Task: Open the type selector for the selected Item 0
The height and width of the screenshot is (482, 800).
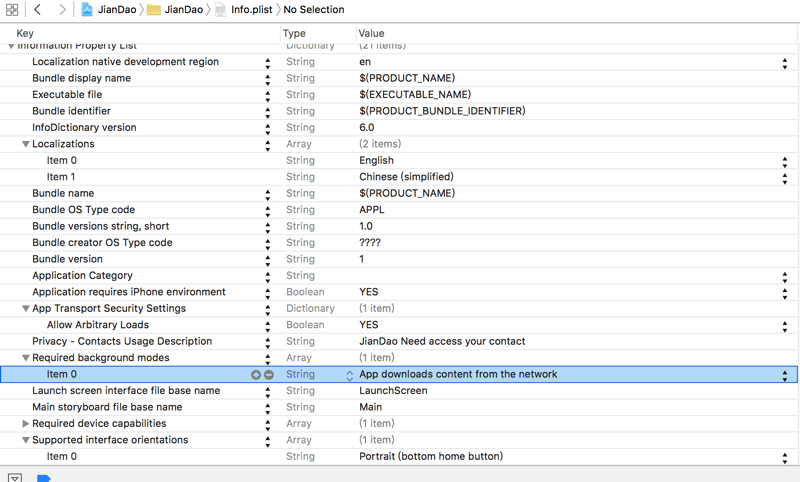Action: (x=349, y=375)
